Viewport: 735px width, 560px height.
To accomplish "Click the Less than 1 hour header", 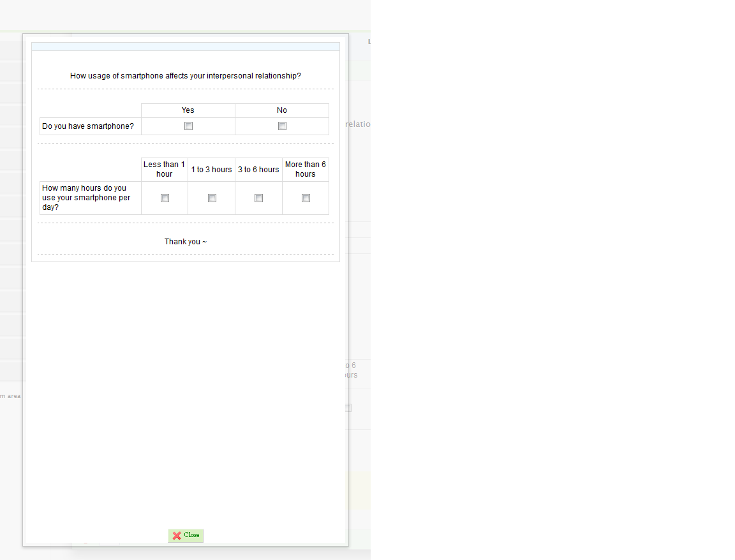I will pos(164,169).
